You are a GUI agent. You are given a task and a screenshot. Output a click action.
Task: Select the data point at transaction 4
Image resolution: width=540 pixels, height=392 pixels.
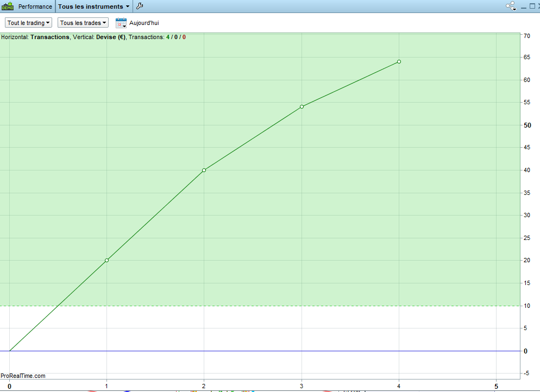tap(399, 61)
